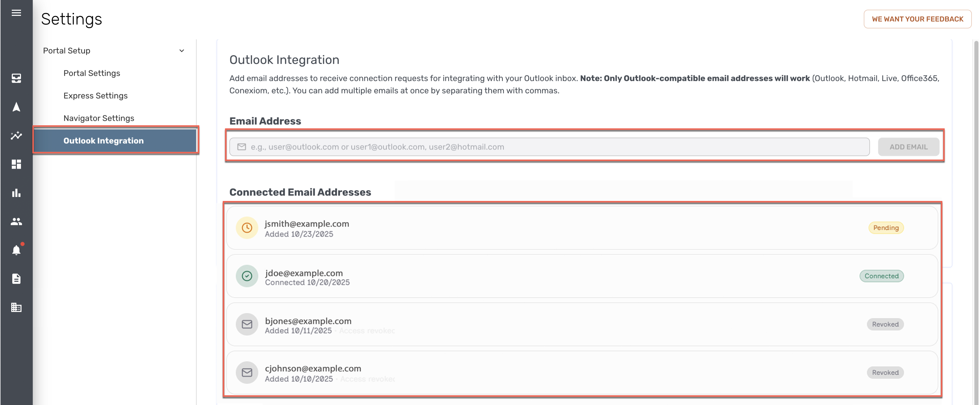Click the envelope icon beside bjones@example.com
The image size is (980, 405).
(247, 324)
